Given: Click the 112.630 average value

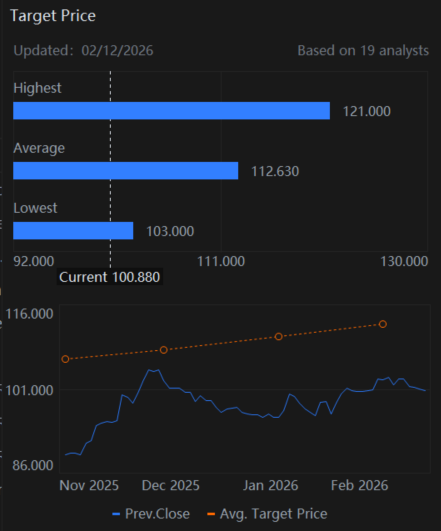Looking at the screenshot, I should pos(275,171).
